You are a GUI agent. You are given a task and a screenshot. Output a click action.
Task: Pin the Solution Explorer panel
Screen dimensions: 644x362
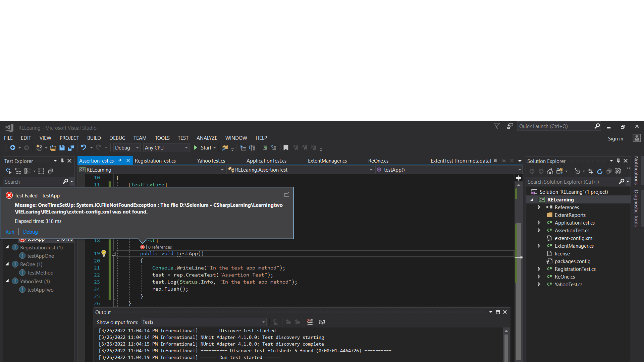point(618,161)
